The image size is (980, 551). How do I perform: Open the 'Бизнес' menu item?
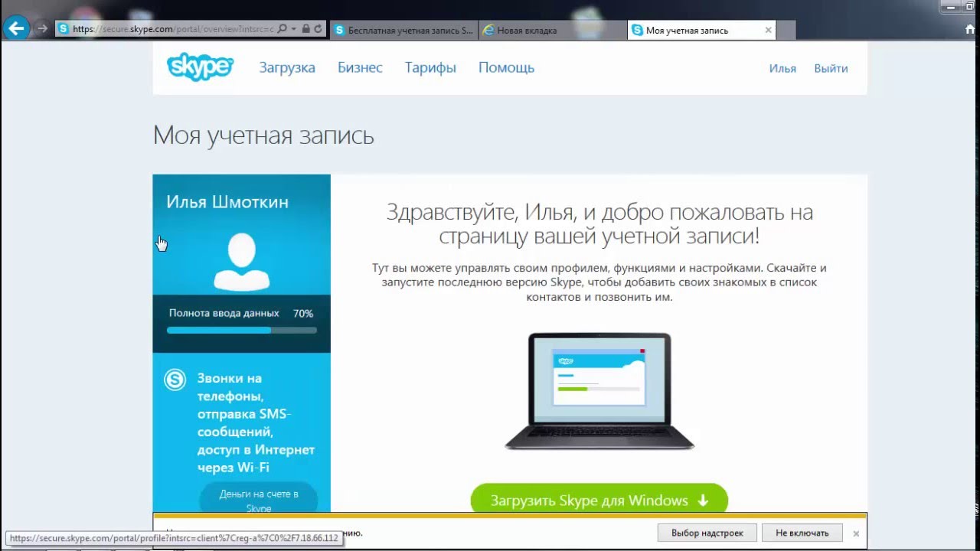360,67
